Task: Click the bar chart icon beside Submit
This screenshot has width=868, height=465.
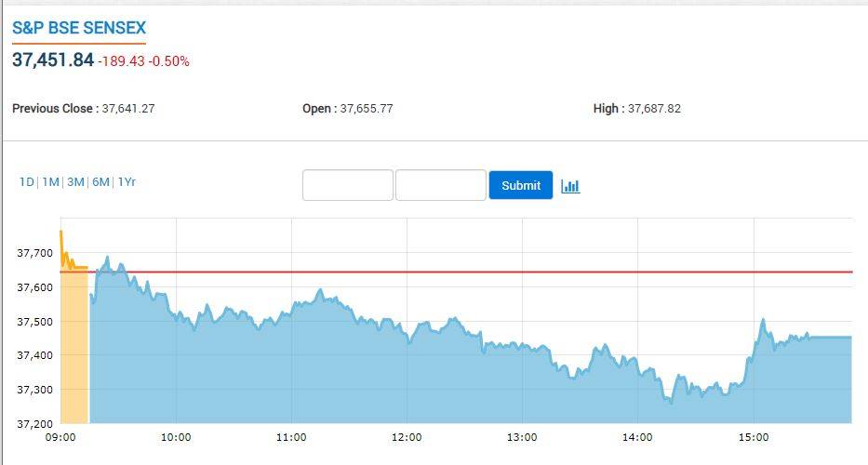Action: (570, 186)
